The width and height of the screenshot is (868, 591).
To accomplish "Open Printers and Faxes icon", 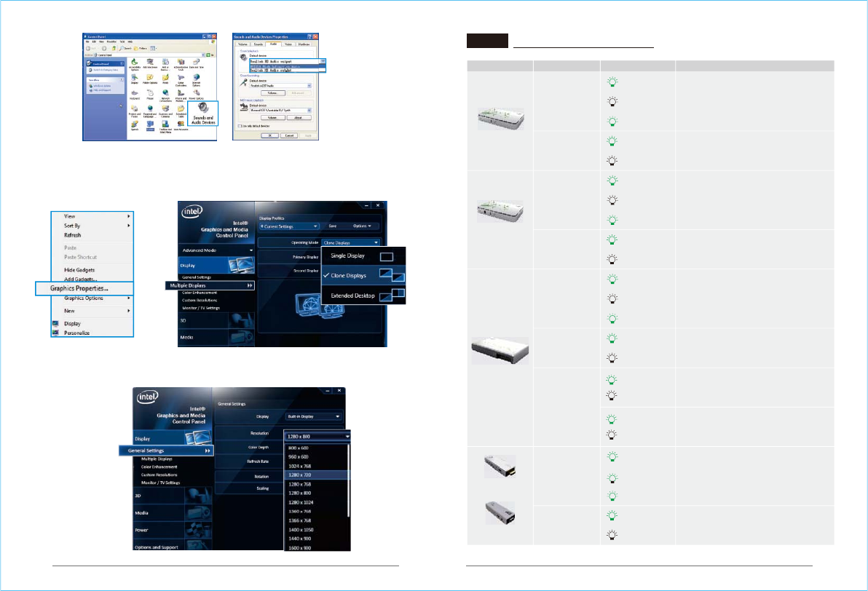I will pos(135,111).
